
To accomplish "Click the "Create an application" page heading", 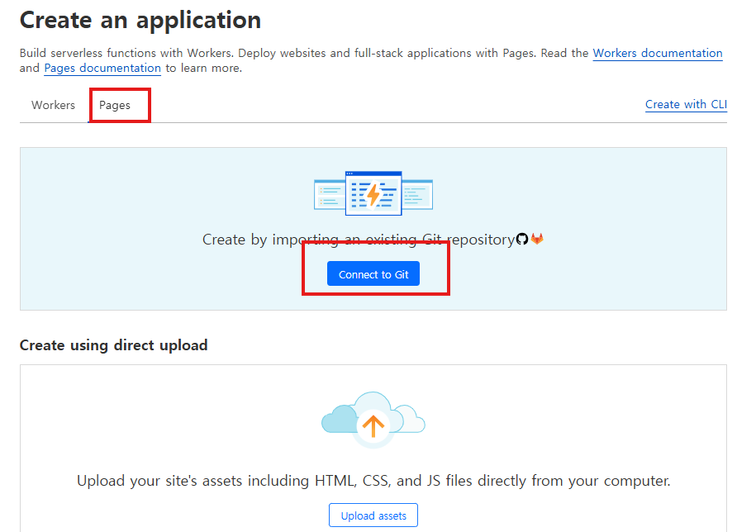I will (x=140, y=20).
